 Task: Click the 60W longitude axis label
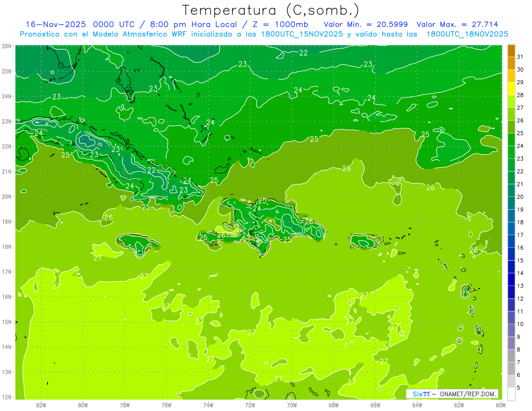pos(501,404)
